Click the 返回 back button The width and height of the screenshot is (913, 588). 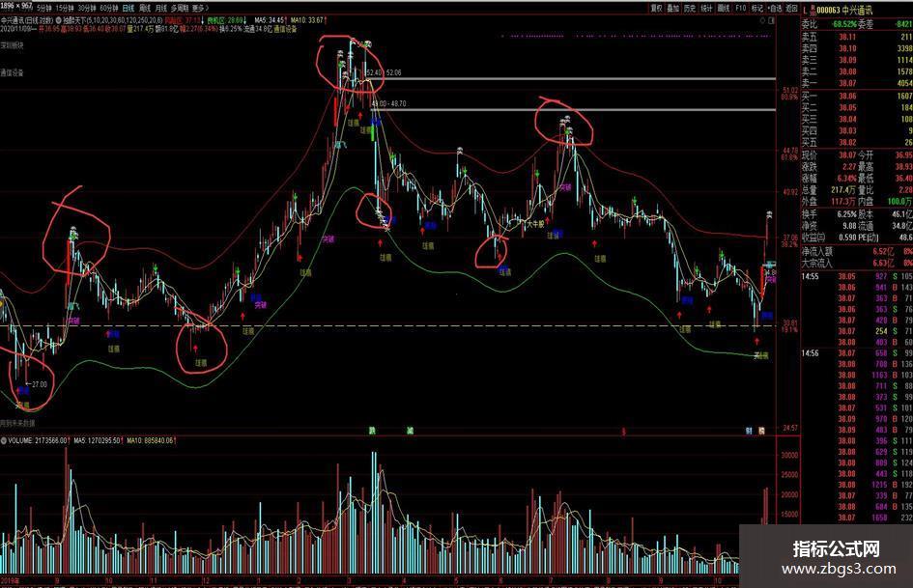pyautogui.click(x=792, y=8)
